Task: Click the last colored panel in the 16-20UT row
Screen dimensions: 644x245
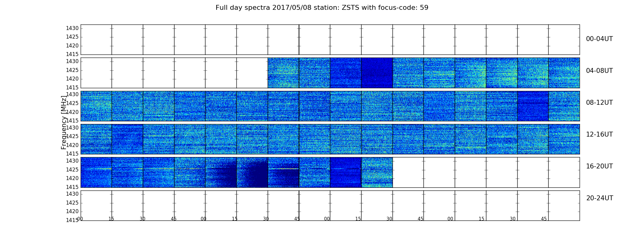Action: click(x=377, y=172)
